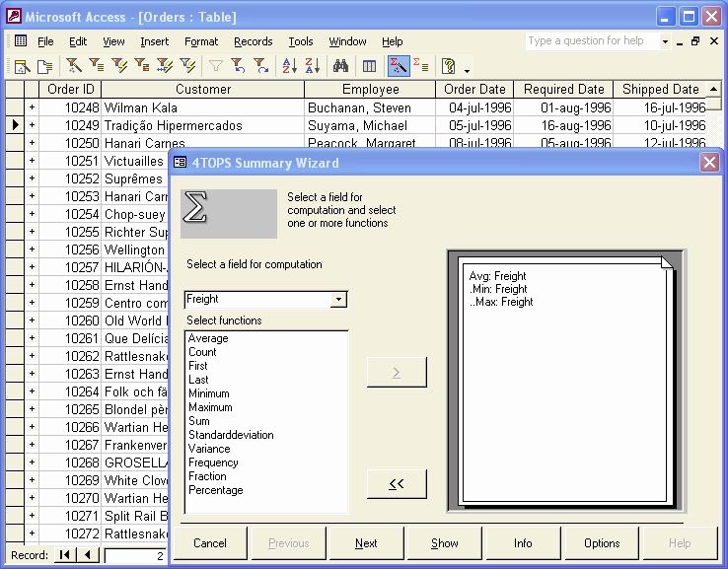Viewport: 728px width, 569px height.
Task: Open the help question dropdown arrow
Action: point(665,41)
